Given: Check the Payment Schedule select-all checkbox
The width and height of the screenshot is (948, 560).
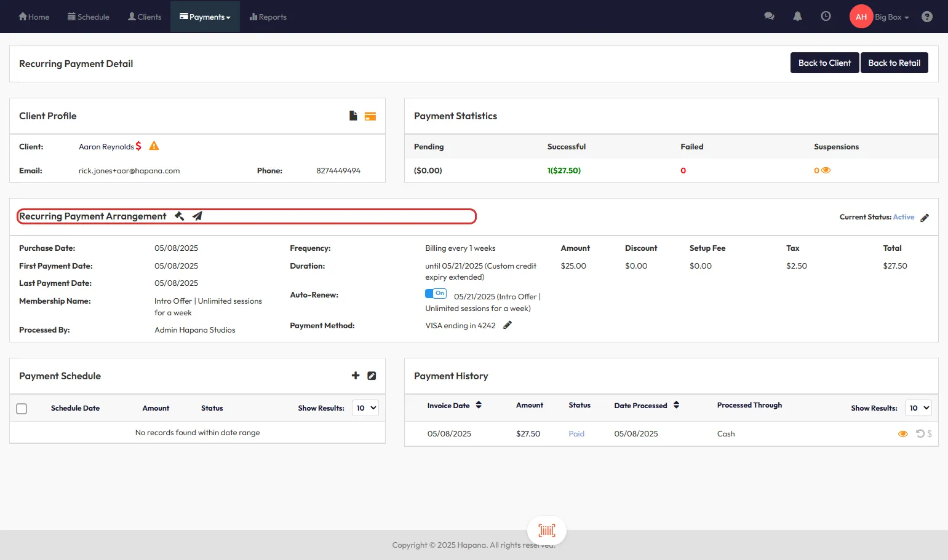Looking at the screenshot, I should (x=22, y=409).
